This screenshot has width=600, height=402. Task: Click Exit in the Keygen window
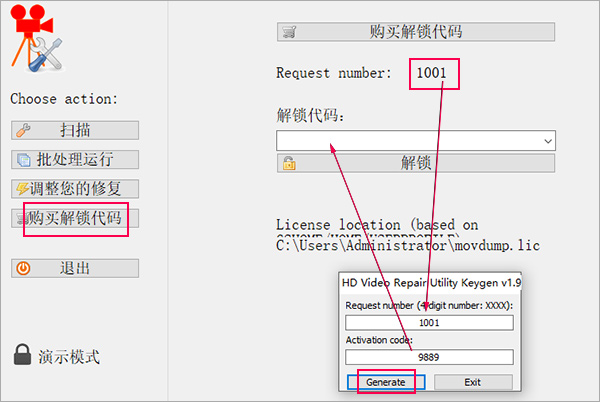pos(473,382)
